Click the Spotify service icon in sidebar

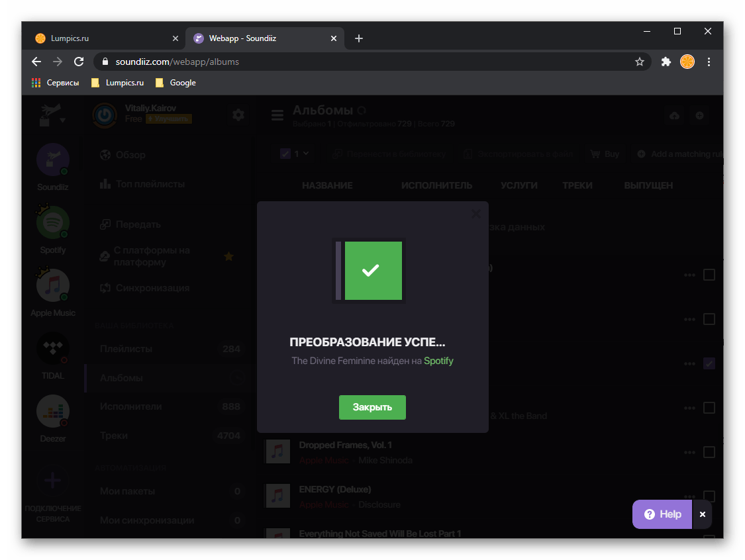coord(53,223)
